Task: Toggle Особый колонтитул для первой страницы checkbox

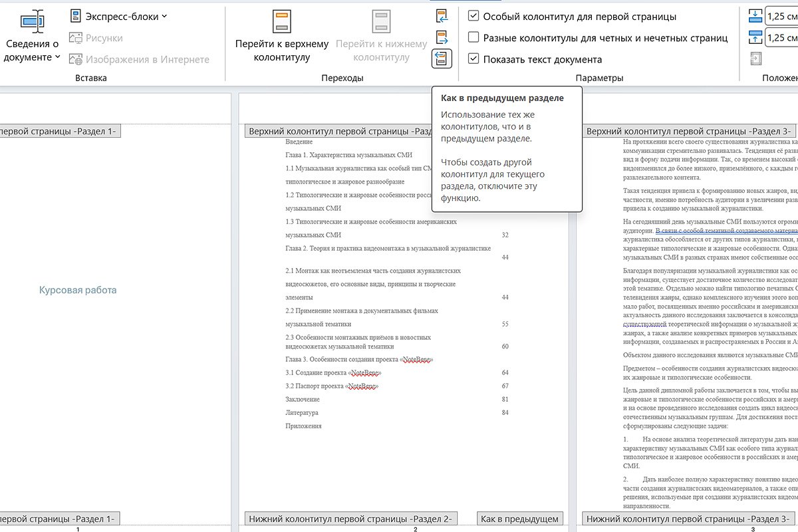Action: 473,17
